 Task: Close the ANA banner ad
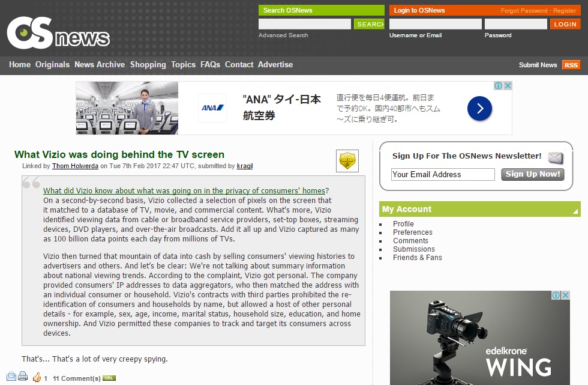pos(508,85)
